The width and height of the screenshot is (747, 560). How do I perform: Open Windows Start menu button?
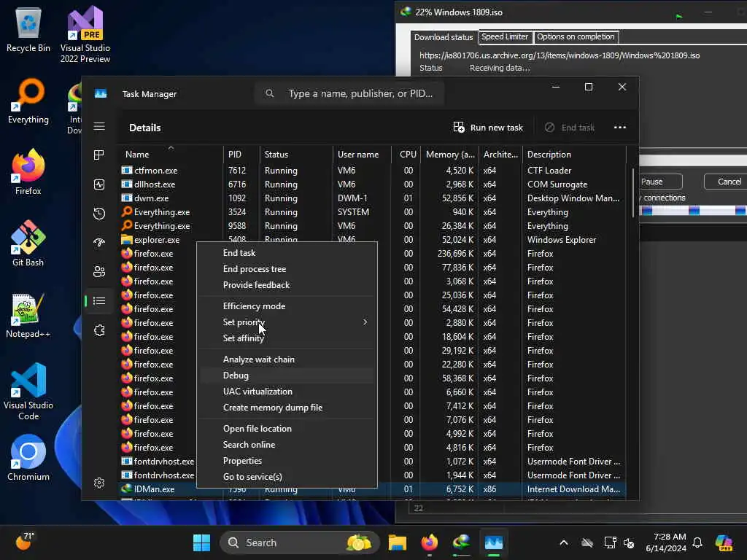pos(201,542)
